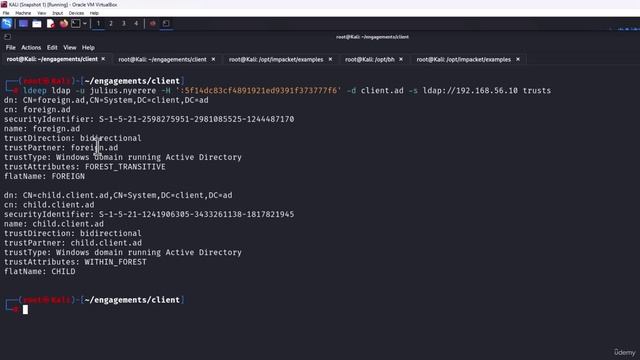This screenshot has width=640, height=360.
Task: Switch to workspace 2
Action: 111,24
